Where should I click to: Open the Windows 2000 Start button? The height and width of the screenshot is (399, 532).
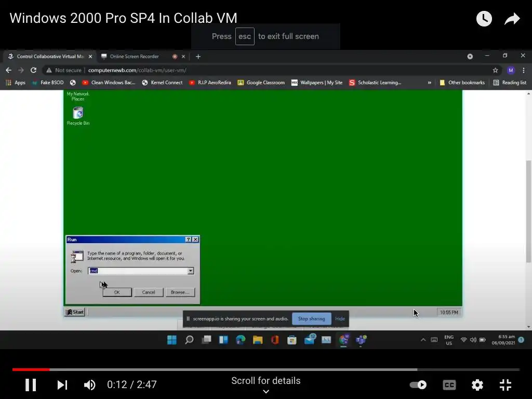(75, 312)
